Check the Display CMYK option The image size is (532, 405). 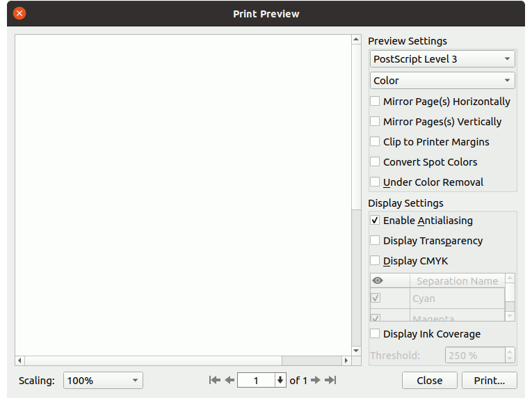[x=376, y=261]
